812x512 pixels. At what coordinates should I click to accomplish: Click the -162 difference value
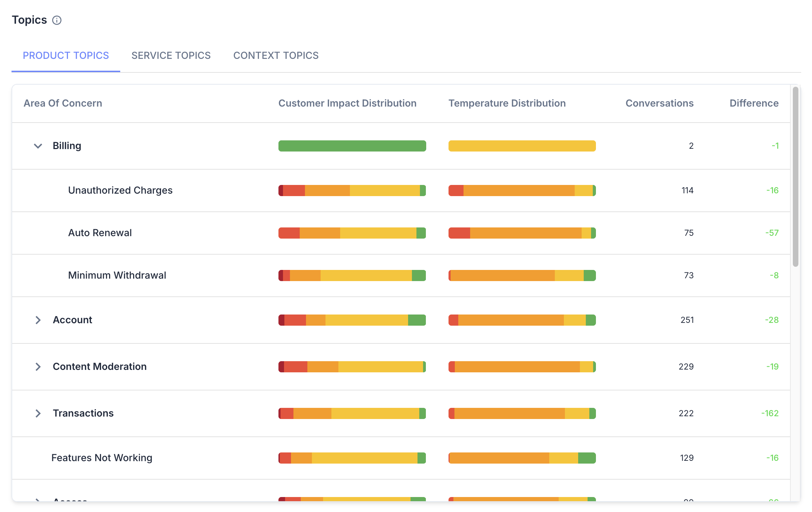(769, 413)
